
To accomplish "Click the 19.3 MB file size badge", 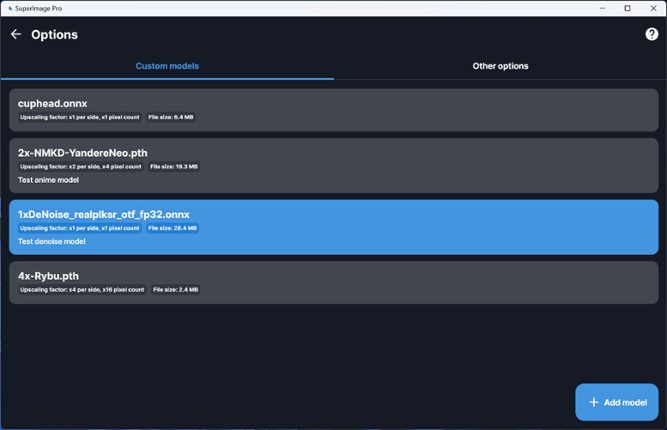I will click(174, 167).
